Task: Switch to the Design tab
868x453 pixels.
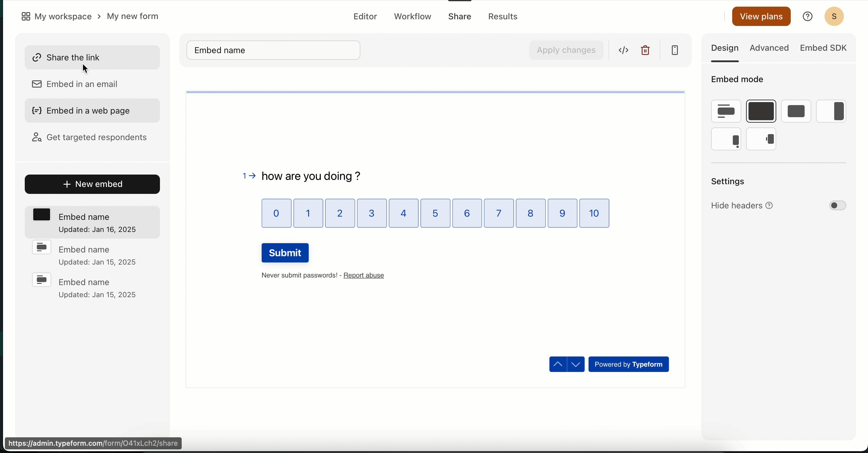Action: [725, 49]
